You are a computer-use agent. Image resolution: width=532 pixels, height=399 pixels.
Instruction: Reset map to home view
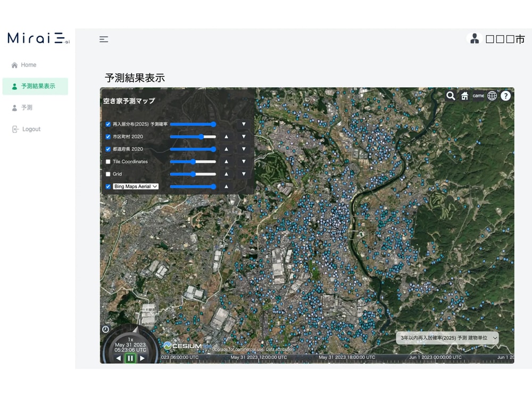(x=464, y=96)
